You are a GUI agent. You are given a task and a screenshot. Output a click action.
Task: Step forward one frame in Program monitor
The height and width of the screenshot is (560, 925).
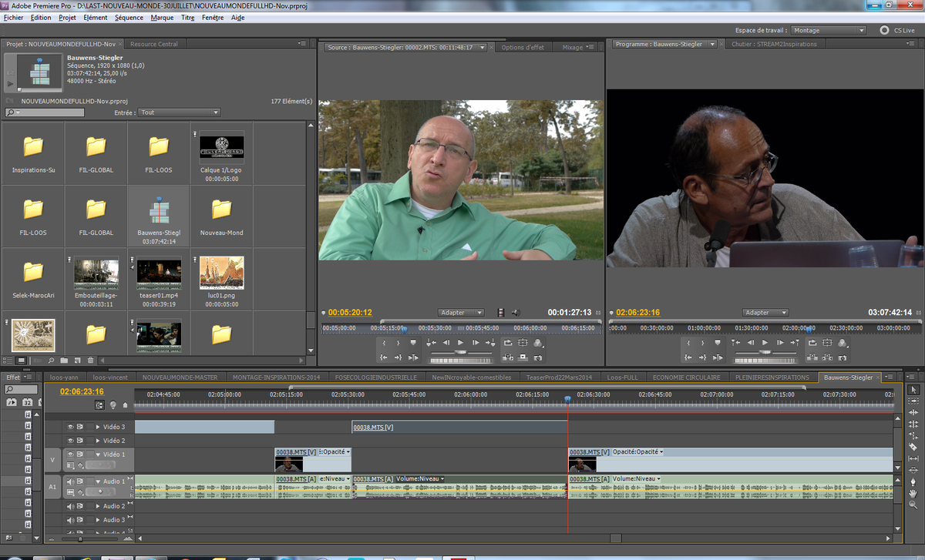tap(780, 343)
